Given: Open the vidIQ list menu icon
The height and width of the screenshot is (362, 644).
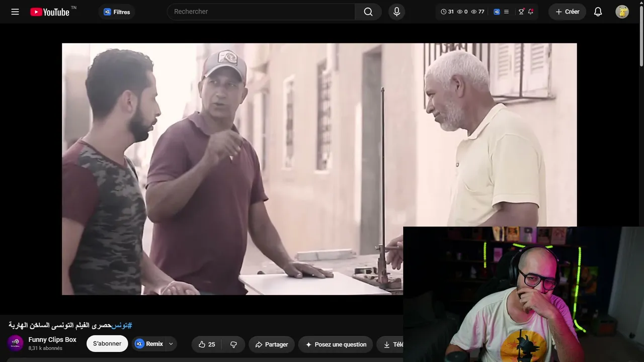Looking at the screenshot, I should [506, 12].
